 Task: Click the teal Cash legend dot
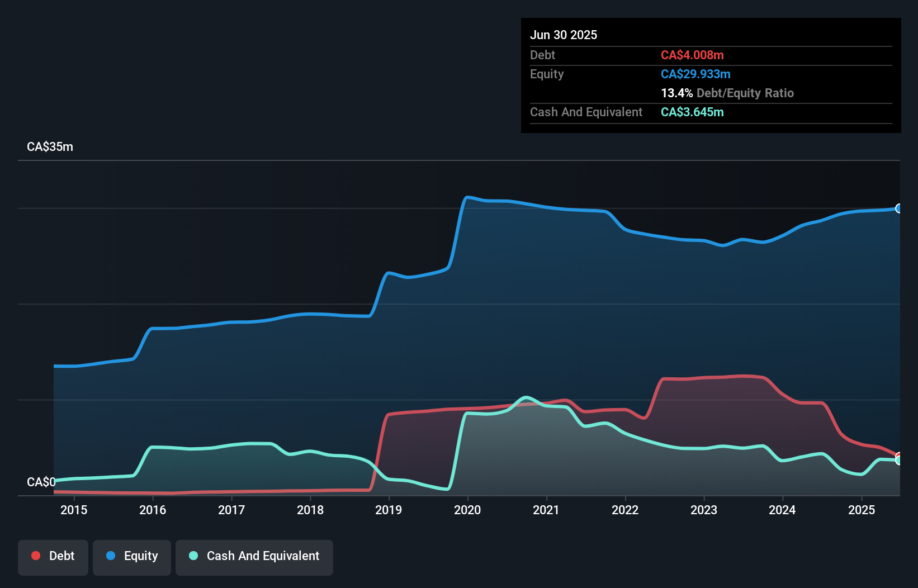[x=193, y=556]
